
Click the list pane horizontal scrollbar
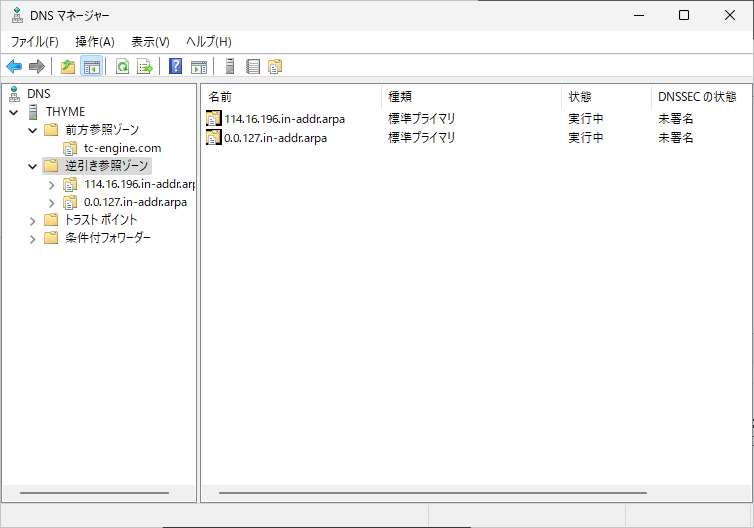(x=433, y=493)
